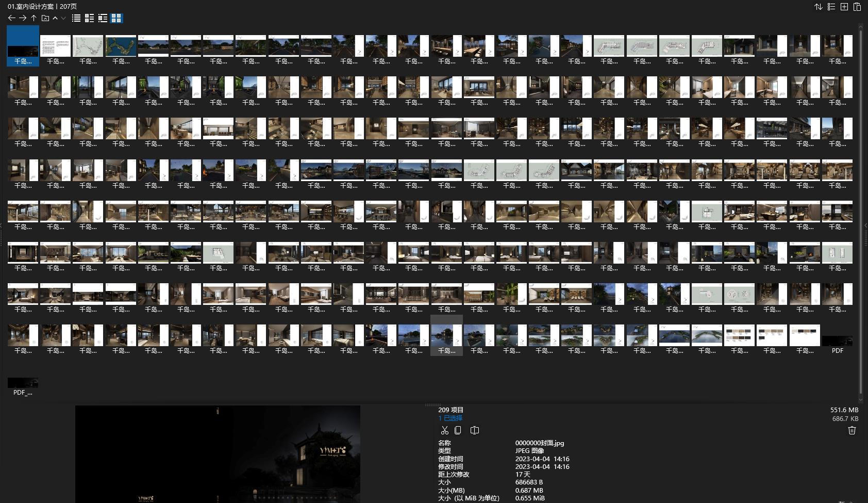Click the upward chevron in toolbar
The image size is (868, 503).
[x=55, y=18]
